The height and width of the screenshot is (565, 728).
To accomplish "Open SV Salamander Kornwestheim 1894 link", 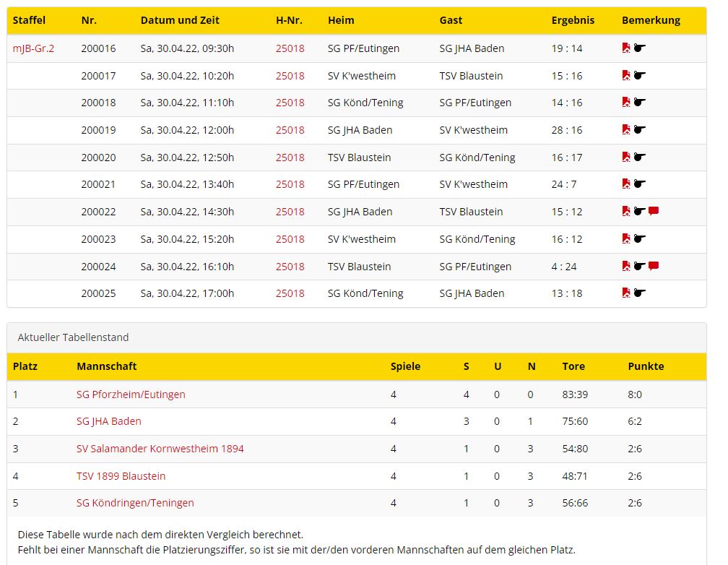I will tap(160, 449).
